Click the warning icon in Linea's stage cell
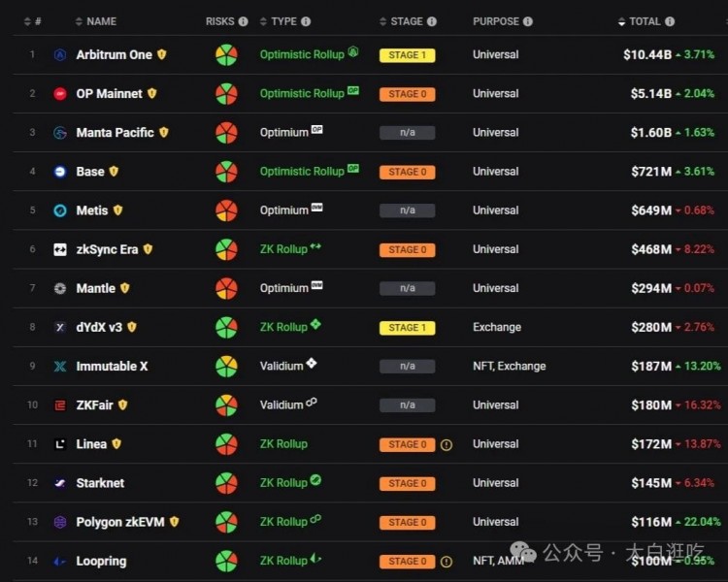This screenshot has width=728, height=582. pyautogui.click(x=447, y=445)
